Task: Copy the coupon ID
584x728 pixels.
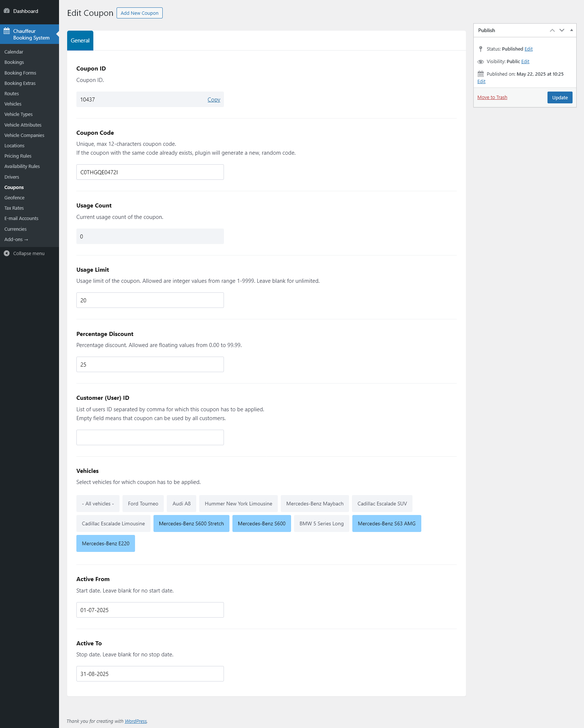Action: pyautogui.click(x=214, y=100)
